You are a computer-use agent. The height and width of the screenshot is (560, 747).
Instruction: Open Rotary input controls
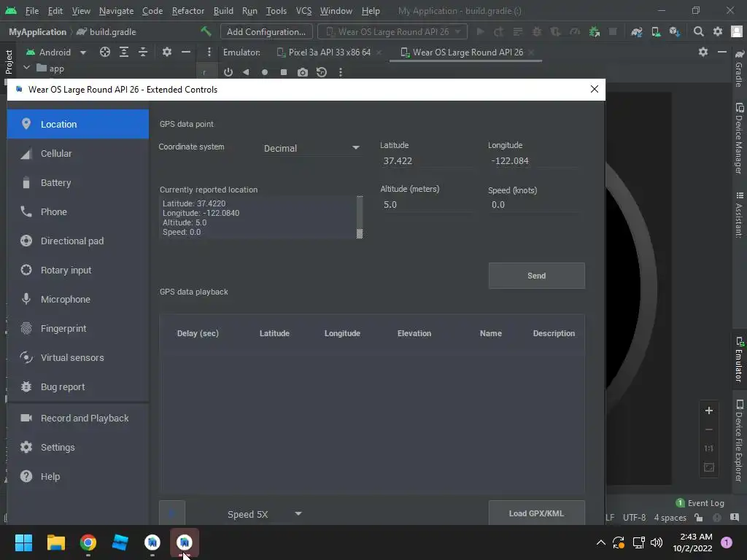coord(77,270)
